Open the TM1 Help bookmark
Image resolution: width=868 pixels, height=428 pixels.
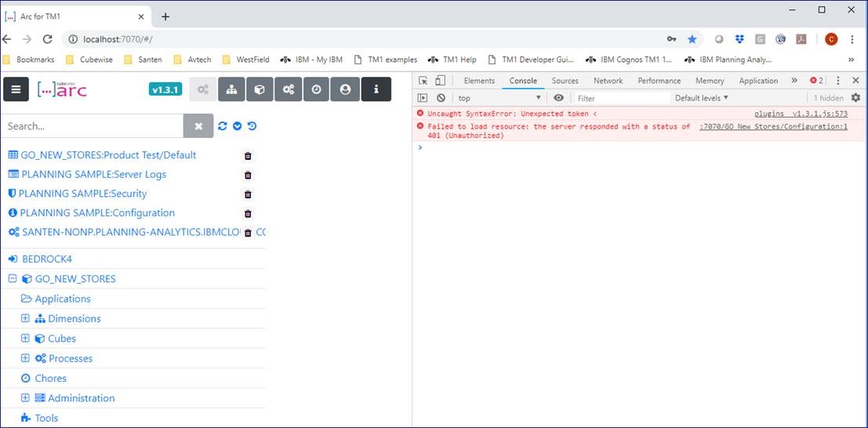(454, 60)
